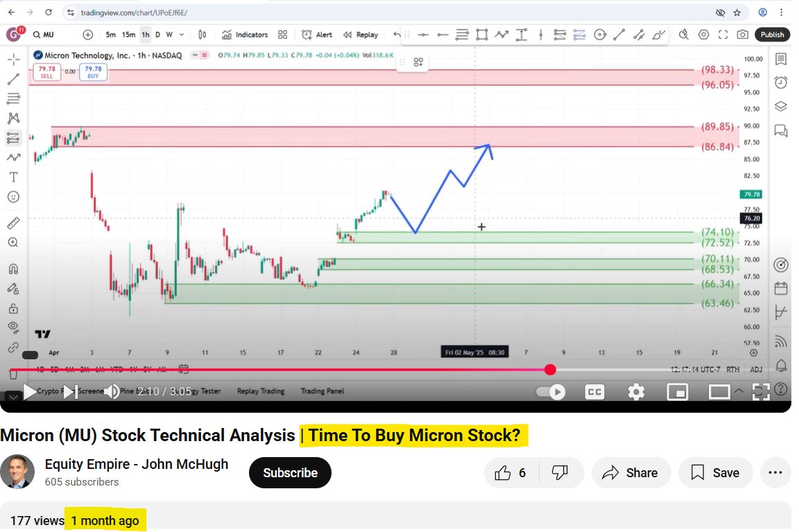Select the 15m timeframe
Image resolution: width=799 pixels, height=532 pixels.
pyautogui.click(x=128, y=35)
